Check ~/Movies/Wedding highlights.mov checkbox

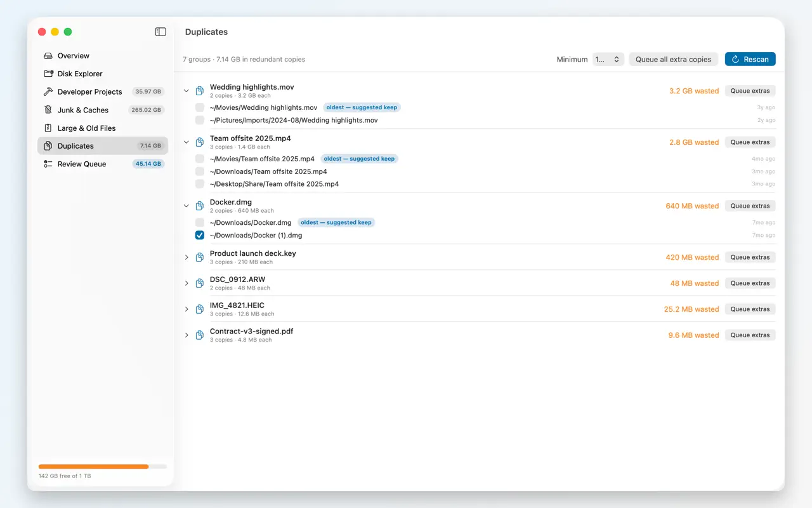(200, 107)
